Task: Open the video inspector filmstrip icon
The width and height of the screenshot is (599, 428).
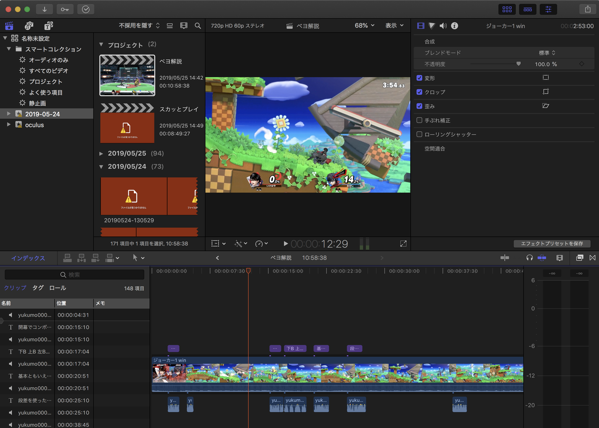Action: 421,26
